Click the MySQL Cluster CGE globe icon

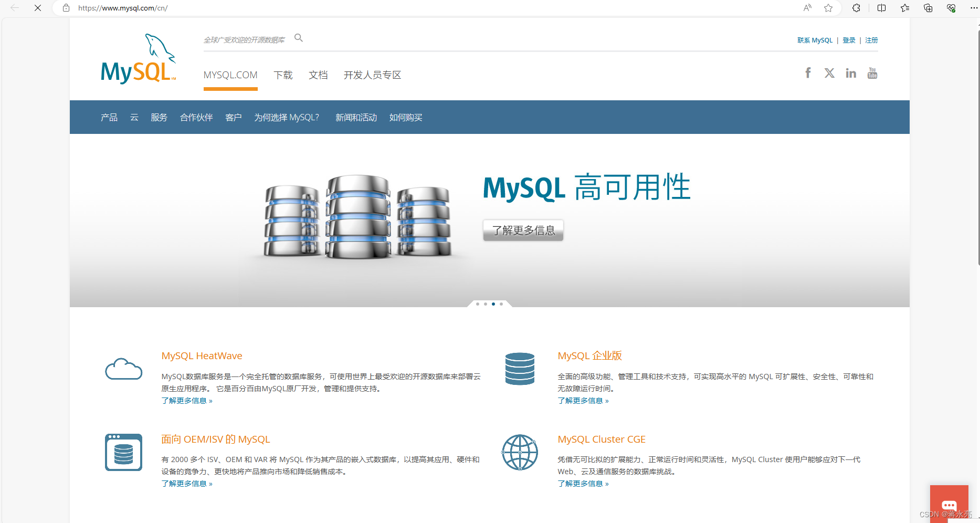(520, 452)
